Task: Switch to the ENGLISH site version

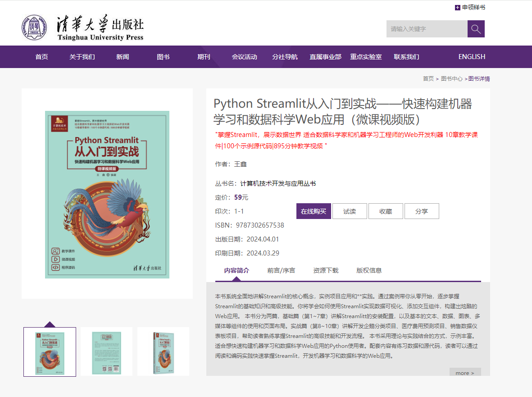Action: click(472, 57)
